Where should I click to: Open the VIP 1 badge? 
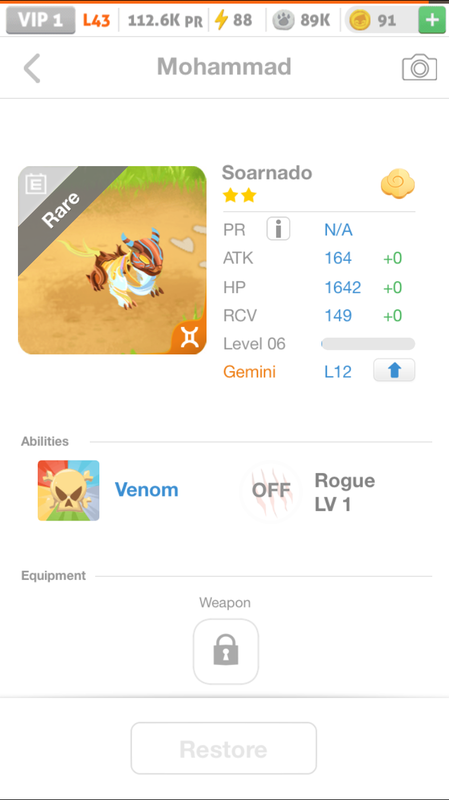coord(41,20)
